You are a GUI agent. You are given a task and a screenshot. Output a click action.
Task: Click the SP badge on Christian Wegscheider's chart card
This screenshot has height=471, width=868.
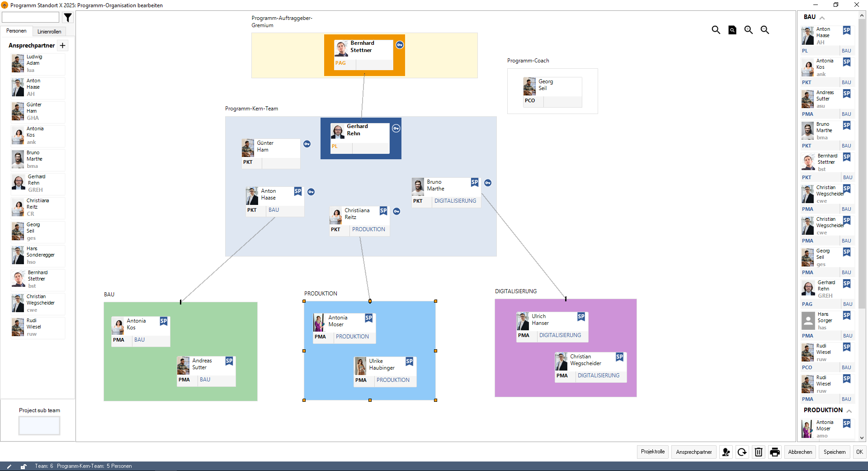coord(620,357)
